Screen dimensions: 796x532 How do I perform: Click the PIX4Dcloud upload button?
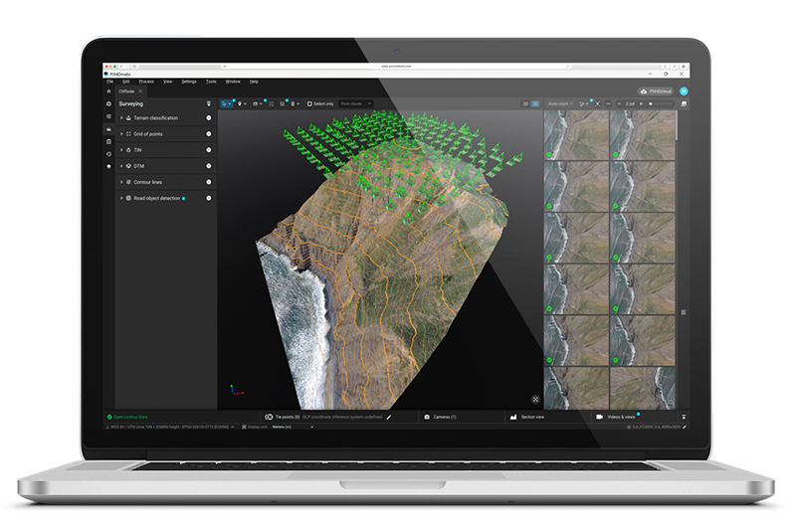click(655, 90)
